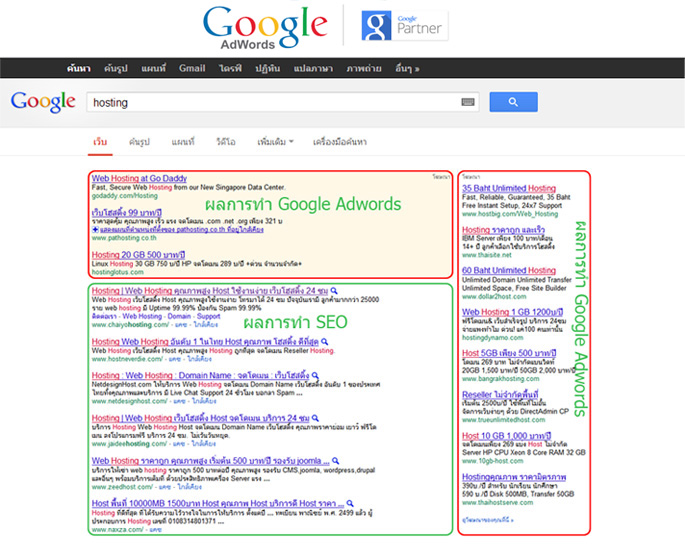Click preview magnifier beside naxza result
The image size is (685, 544).
tap(351, 502)
